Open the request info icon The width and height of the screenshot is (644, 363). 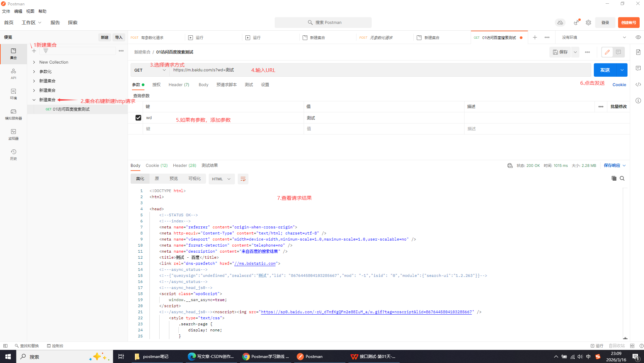pyautogui.click(x=638, y=101)
